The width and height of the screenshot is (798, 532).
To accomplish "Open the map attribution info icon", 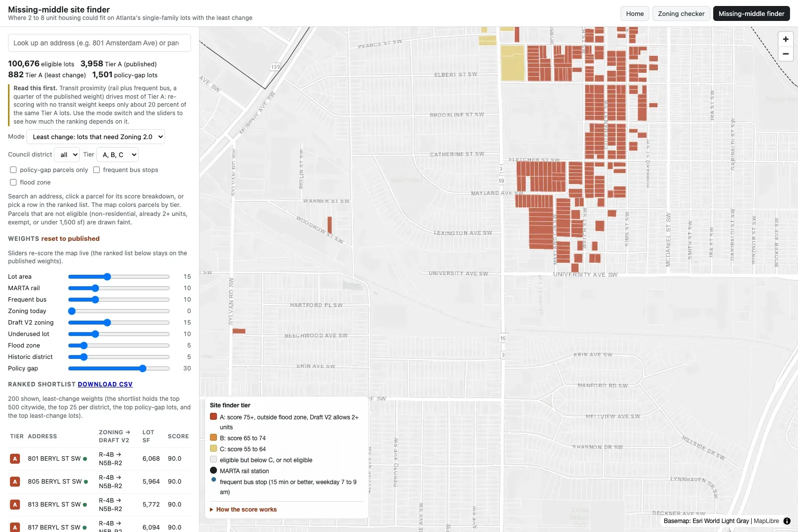I will [787, 521].
